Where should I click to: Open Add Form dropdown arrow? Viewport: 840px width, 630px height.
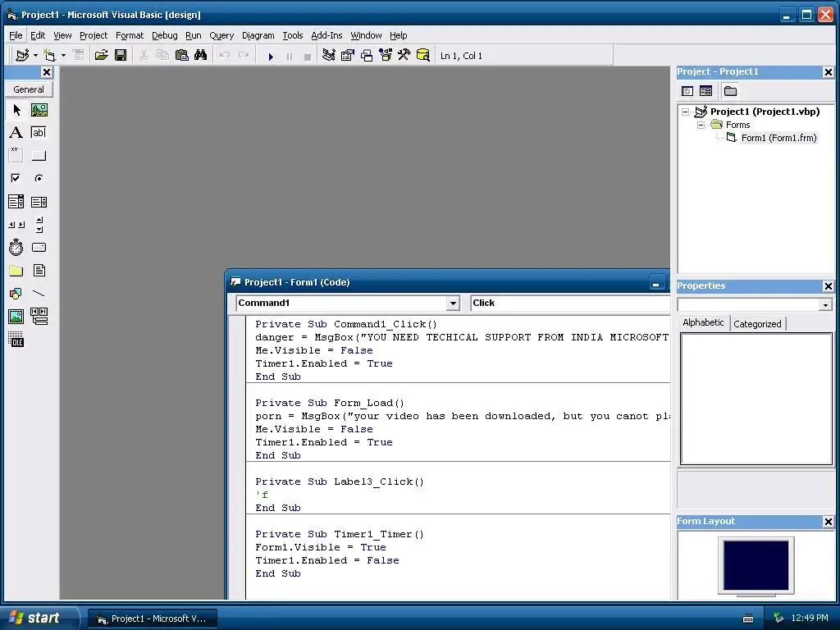tap(63, 55)
